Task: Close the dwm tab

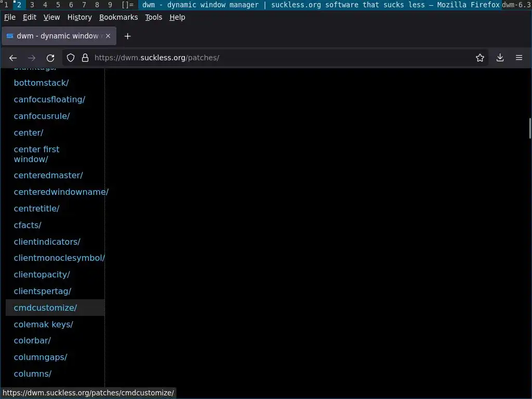Action: pyautogui.click(x=108, y=36)
